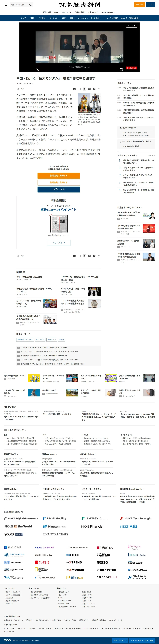
Task: Select the #機動戦士ガンダム keyword tag
Action: pyautogui.click(x=25, y=340)
